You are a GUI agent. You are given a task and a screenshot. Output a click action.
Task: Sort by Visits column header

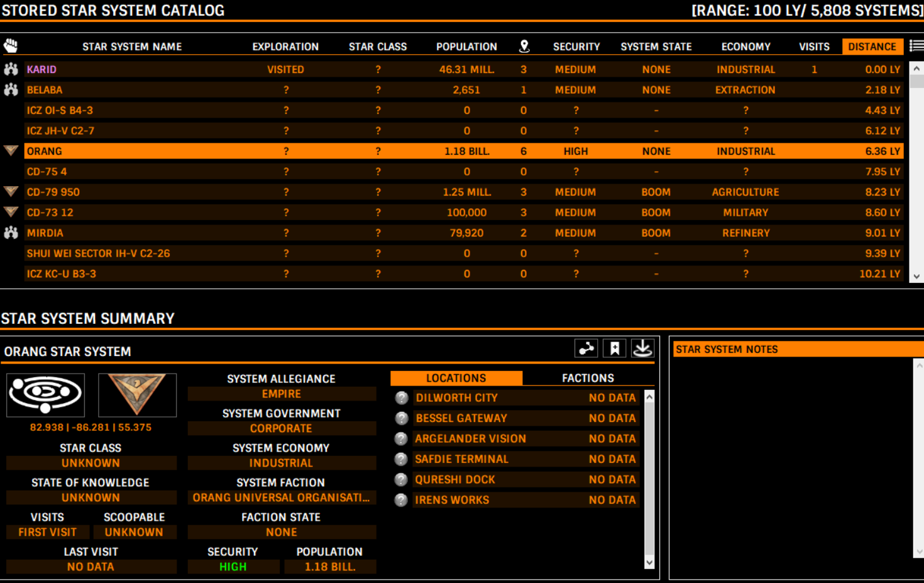click(x=814, y=47)
